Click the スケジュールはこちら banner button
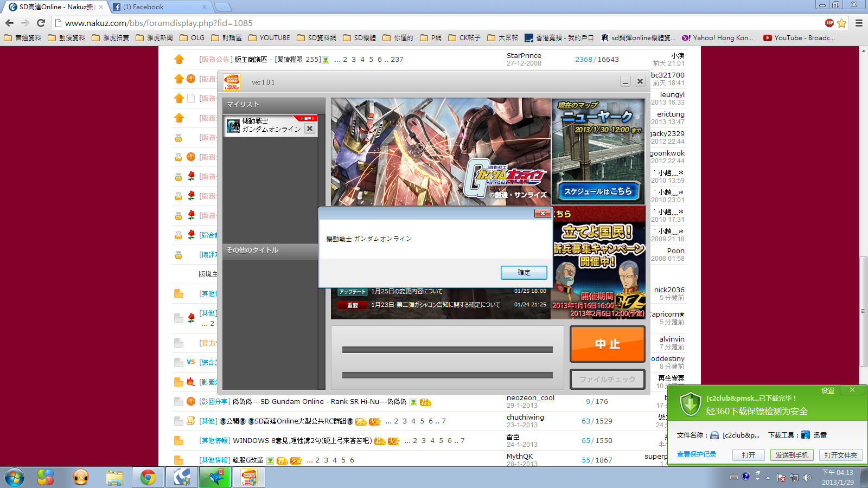The image size is (868, 488). pos(598,191)
